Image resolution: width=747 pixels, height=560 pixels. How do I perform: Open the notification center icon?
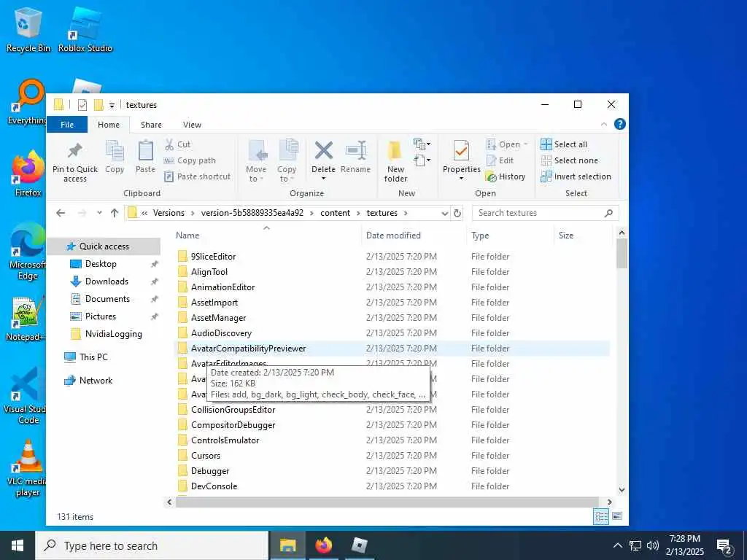point(724,545)
